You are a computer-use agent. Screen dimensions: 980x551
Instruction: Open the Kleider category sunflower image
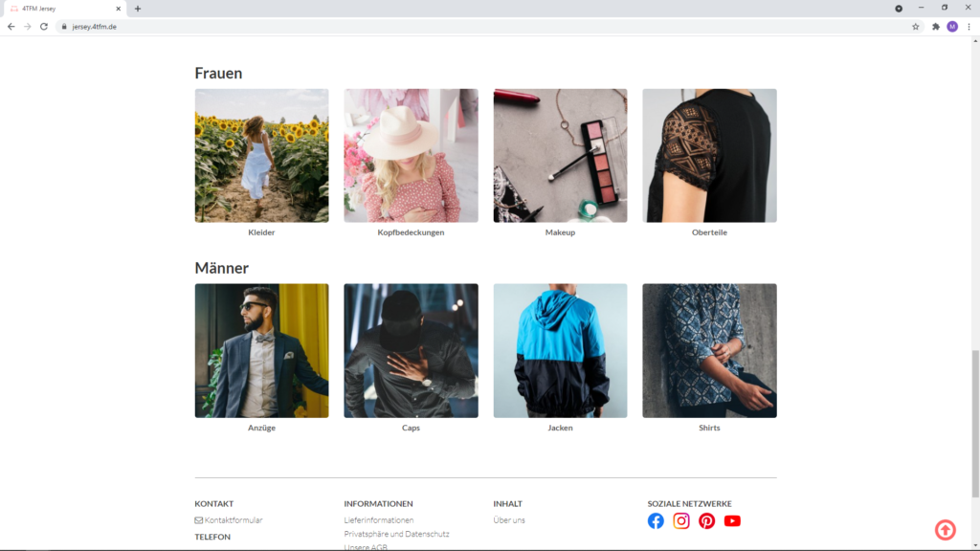pos(261,155)
